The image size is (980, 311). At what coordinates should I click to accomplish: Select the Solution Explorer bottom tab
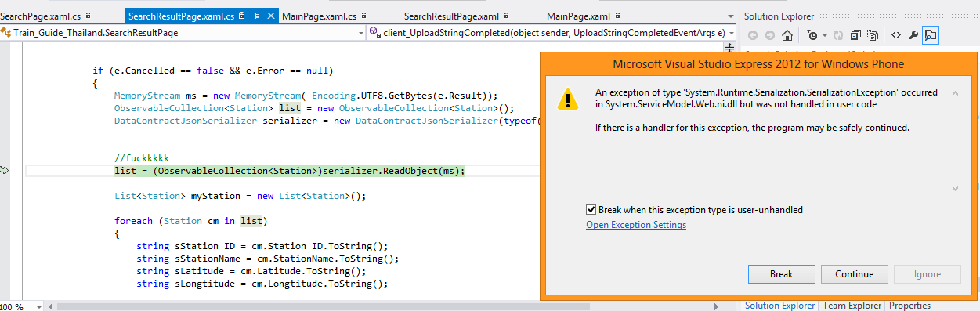[779, 306]
